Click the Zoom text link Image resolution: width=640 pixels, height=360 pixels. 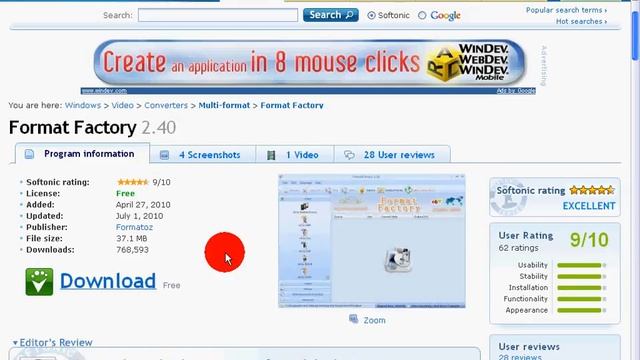coord(374,320)
